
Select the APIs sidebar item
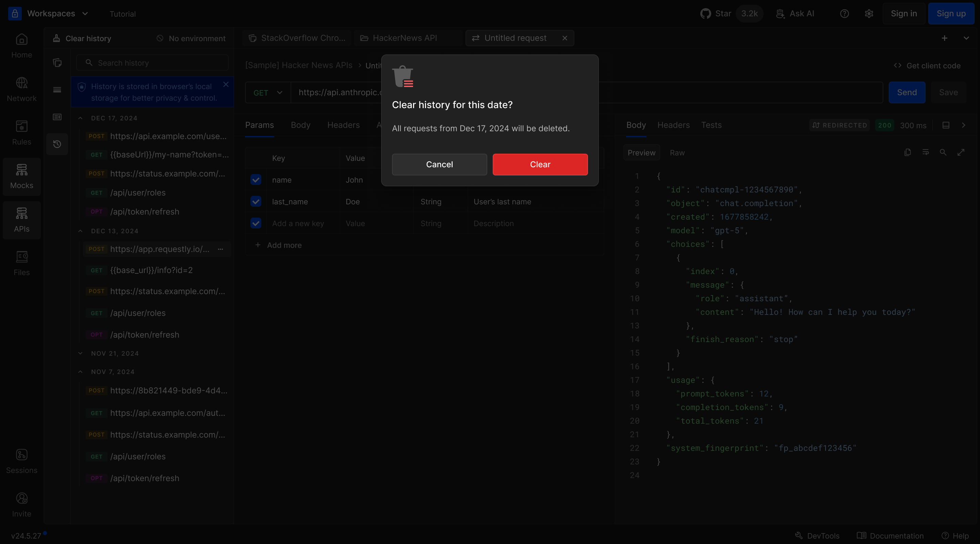click(22, 220)
